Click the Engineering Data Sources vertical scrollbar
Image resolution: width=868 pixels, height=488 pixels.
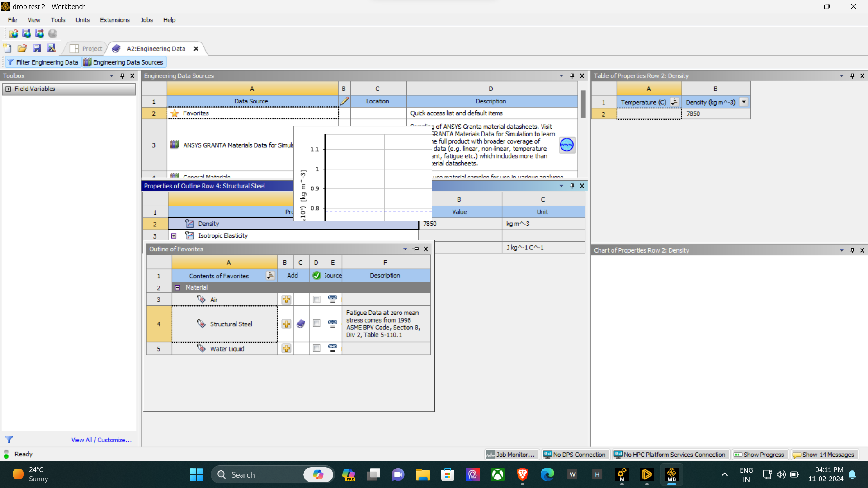coord(583,104)
